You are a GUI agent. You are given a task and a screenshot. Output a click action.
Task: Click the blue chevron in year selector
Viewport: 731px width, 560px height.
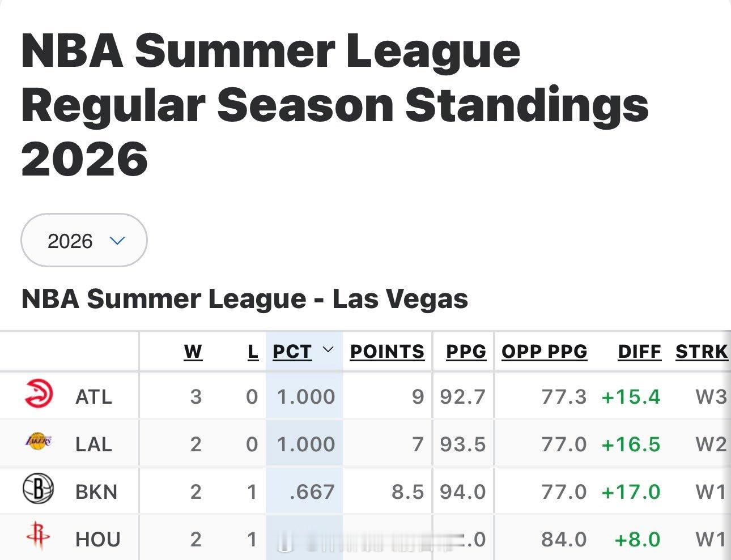117,240
